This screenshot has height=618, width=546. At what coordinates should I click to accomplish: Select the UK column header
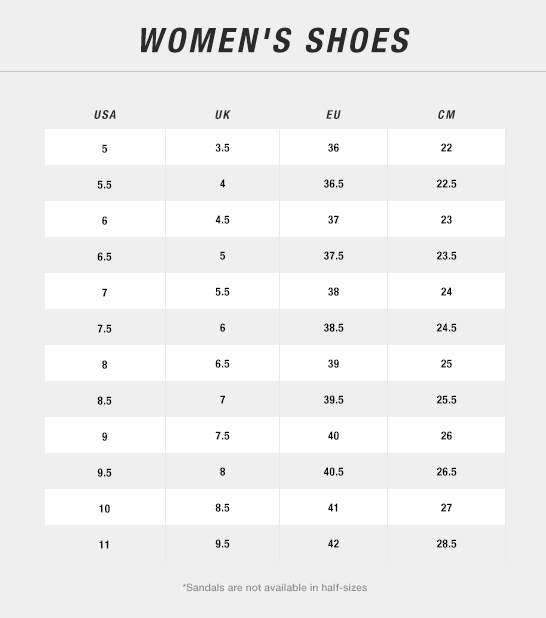coord(222,115)
